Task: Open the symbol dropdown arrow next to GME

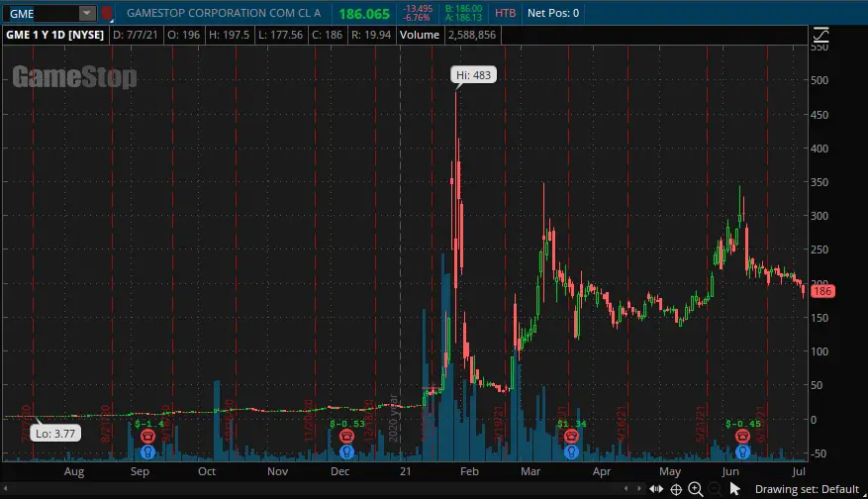Action: pos(86,13)
